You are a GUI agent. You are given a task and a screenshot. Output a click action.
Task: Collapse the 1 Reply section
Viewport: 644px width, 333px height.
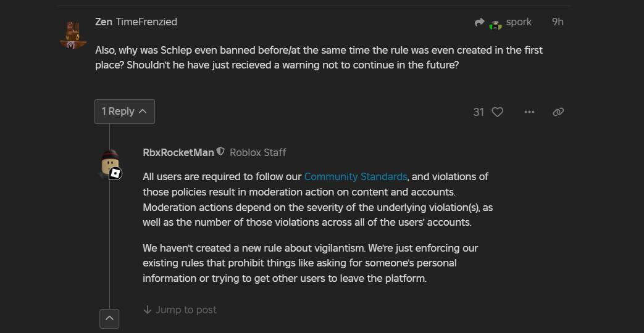pos(125,112)
